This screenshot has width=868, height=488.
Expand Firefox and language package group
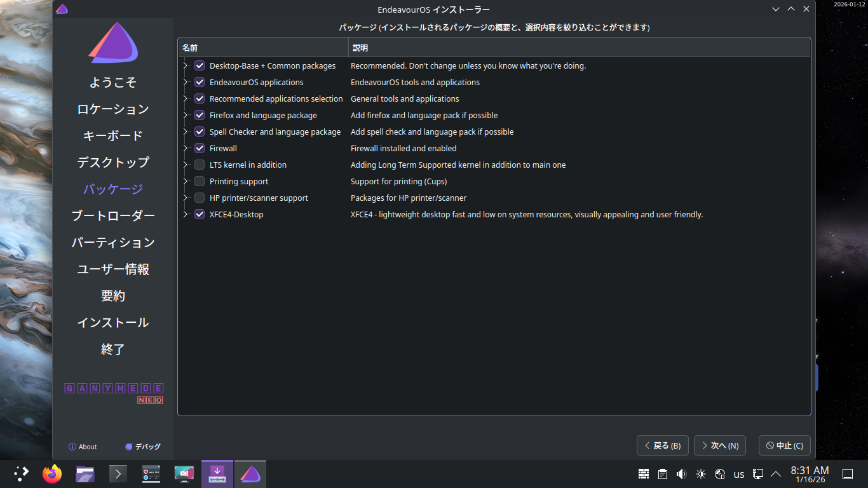[186, 115]
